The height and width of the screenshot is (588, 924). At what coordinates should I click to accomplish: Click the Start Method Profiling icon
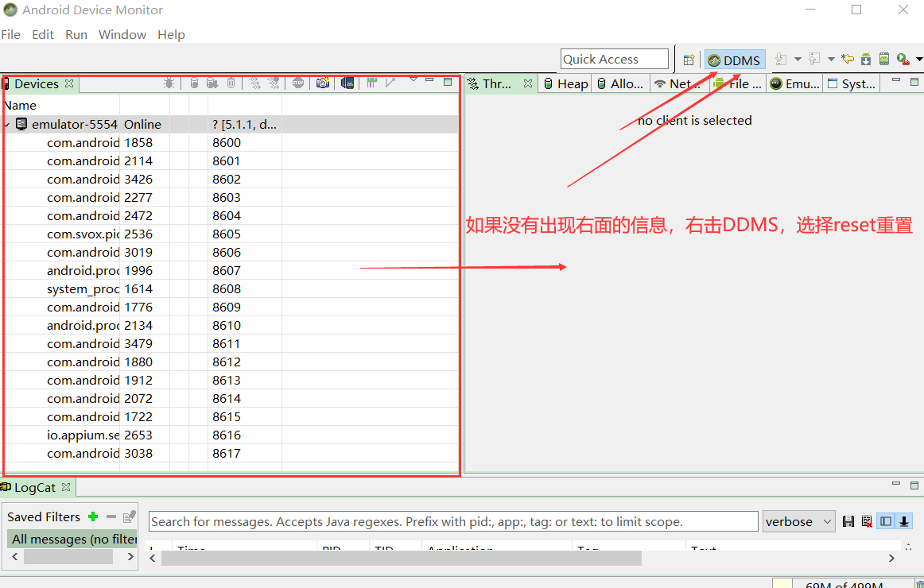tap(274, 83)
